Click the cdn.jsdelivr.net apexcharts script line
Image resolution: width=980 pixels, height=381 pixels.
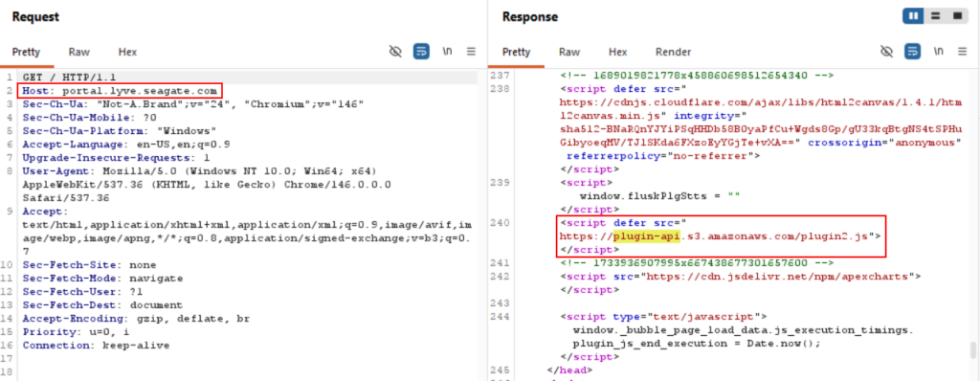point(742,276)
